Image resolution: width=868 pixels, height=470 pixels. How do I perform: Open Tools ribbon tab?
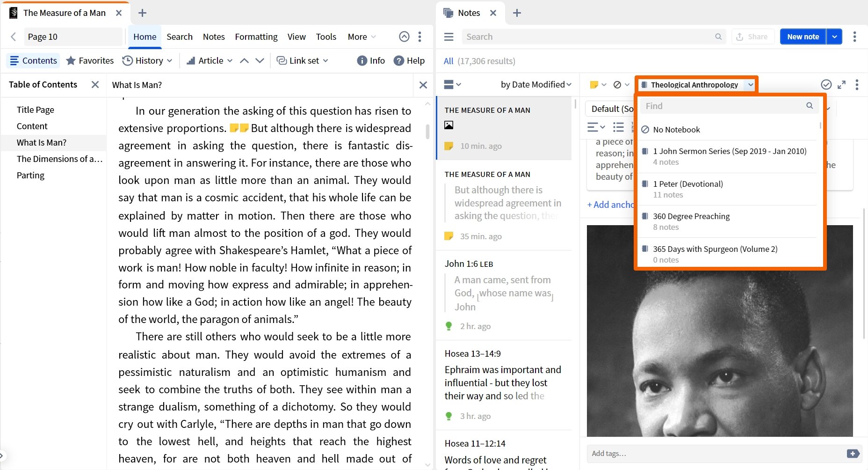326,37
